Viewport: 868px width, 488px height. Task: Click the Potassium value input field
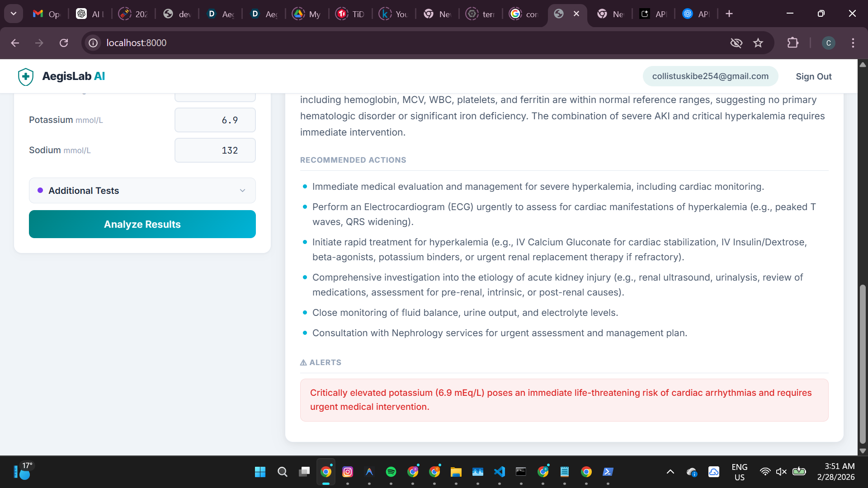tap(215, 120)
